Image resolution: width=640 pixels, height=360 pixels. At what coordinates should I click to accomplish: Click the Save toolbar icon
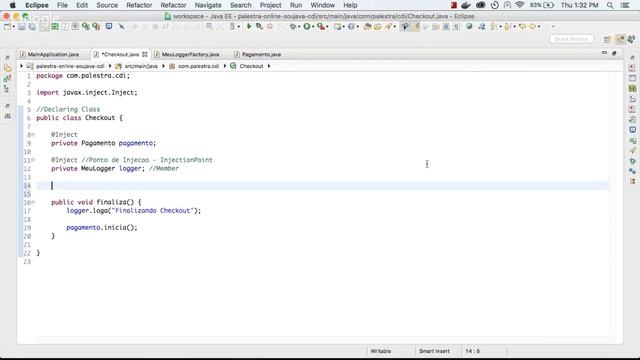(22, 27)
